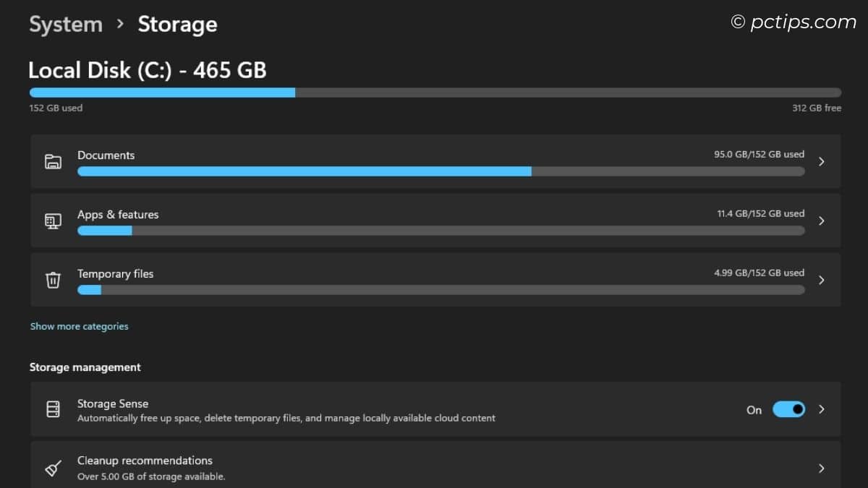Click the Apps & features row
This screenshot has height=488, width=868.
[x=434, y=221]
